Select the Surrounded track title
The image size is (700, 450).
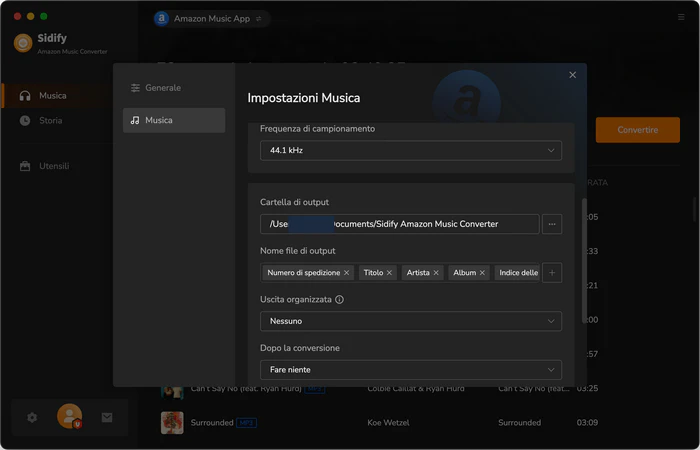coord(212,423)
